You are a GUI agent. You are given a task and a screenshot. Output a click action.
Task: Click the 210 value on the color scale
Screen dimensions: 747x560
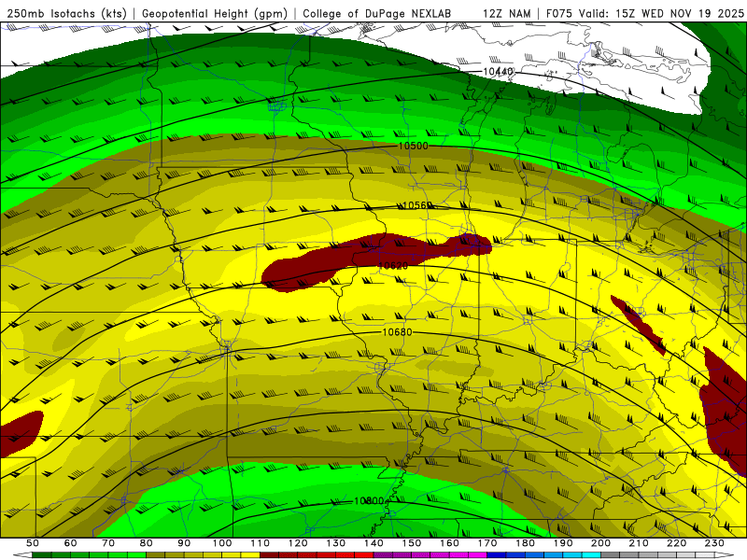[639, 543]
